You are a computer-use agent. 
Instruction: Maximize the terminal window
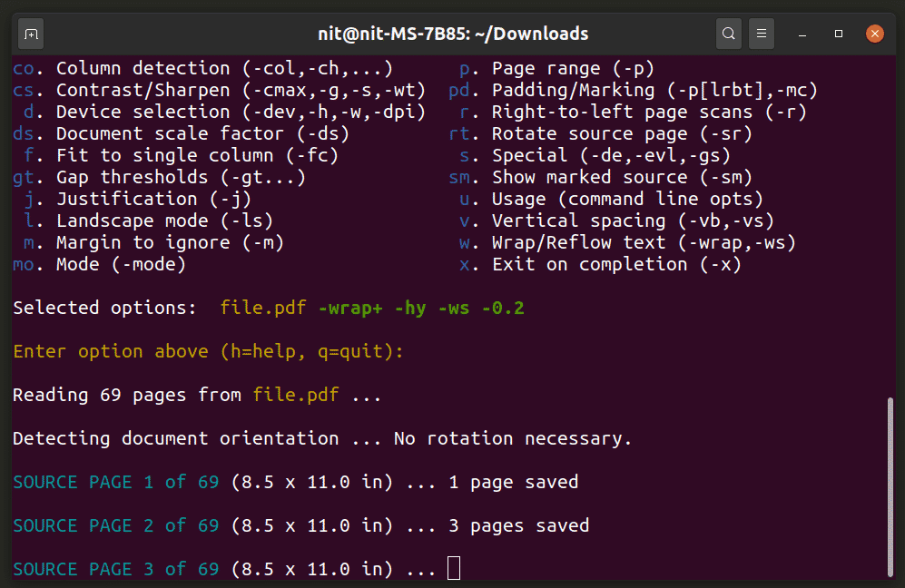click(x=839, y=34)
